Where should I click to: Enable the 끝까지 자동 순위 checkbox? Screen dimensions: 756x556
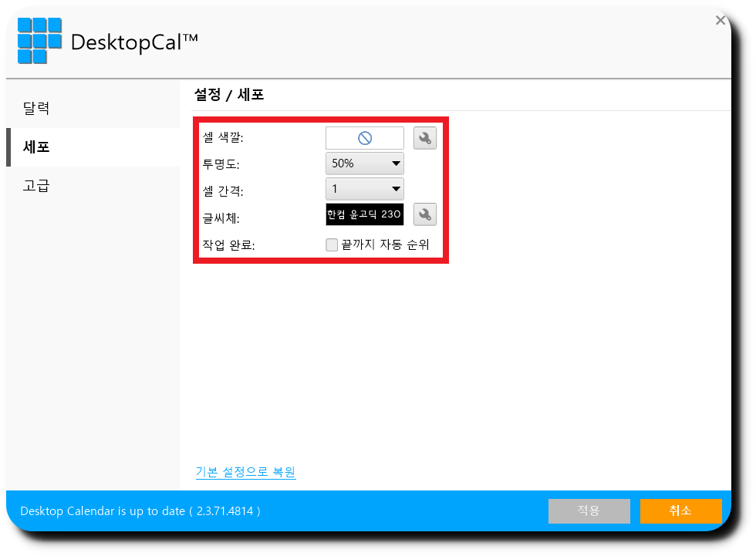(332, 244)
